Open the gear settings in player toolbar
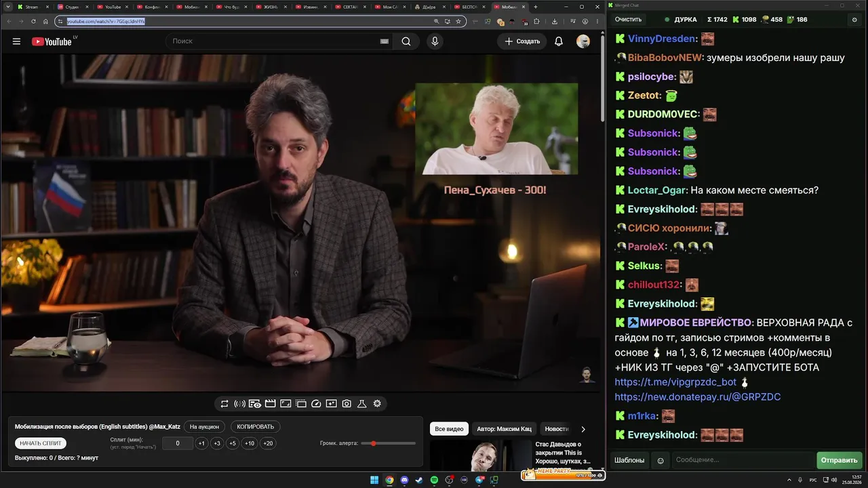This screenshot has width=868, height=488. [x=377, y=404]
